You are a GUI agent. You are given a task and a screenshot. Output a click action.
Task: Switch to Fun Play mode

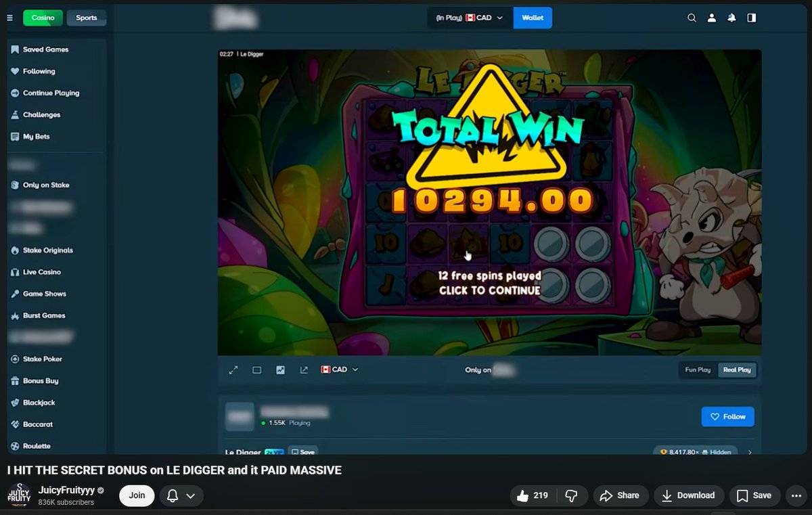698,370
